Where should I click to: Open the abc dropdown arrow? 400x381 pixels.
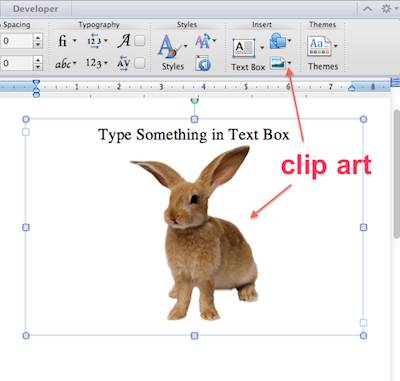[75, 63]
